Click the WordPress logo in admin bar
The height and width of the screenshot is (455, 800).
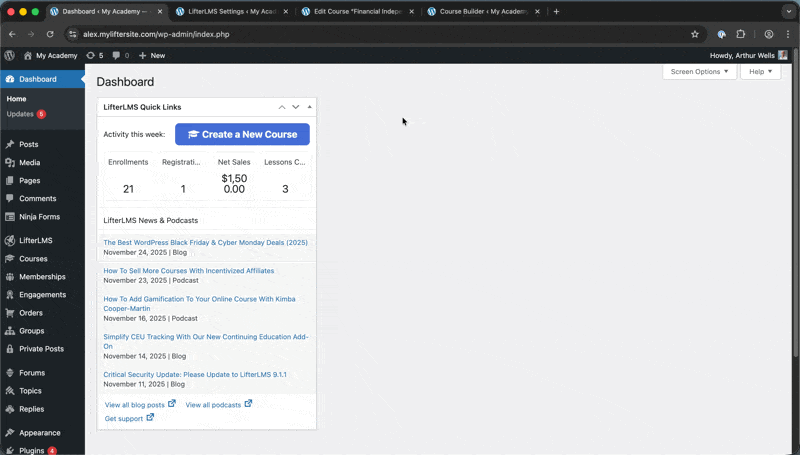tap(10, 55)
